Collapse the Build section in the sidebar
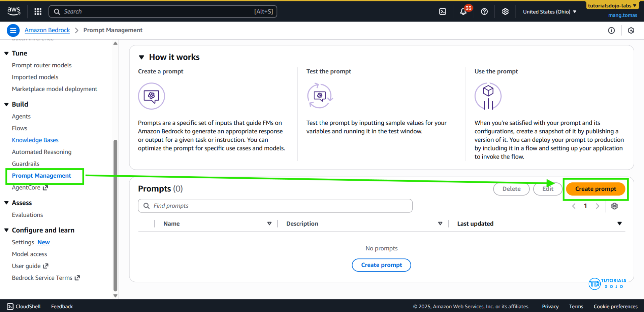Image resolution: width=644 pixels, height=312 pixels. (6, 104)
